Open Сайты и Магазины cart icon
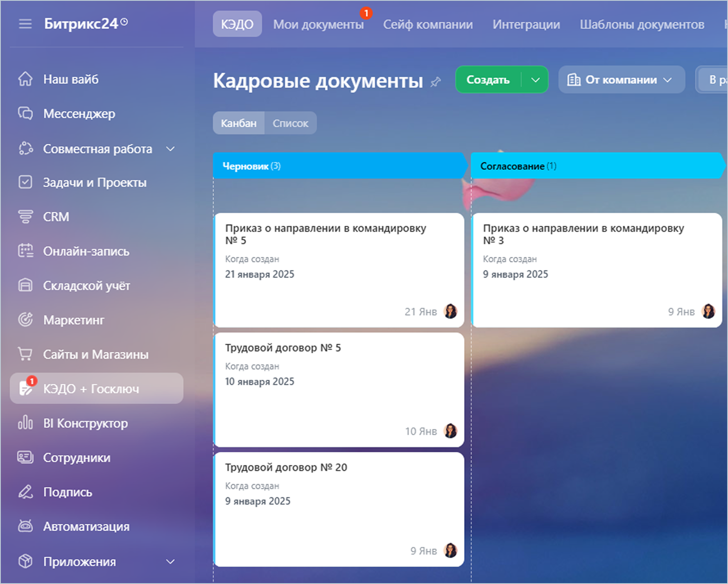The width and height of the screenshot is (728, 584). (x=25, y=354)
